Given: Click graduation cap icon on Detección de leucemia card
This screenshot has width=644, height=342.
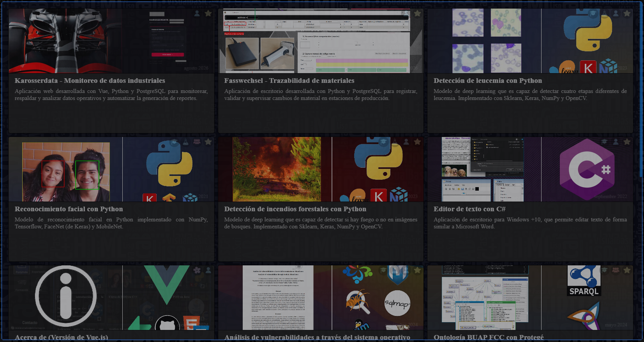Looking at the screenshot, I should (x=593, y=14).
